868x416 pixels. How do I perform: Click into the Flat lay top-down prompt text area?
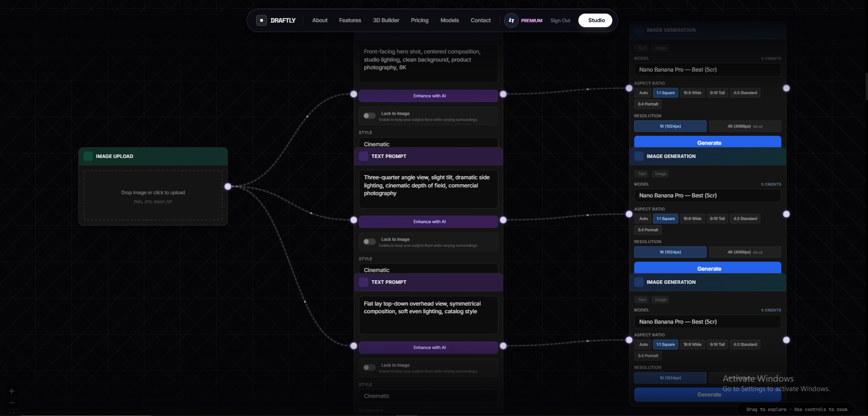pyautogui.click(x=428, y=315)
